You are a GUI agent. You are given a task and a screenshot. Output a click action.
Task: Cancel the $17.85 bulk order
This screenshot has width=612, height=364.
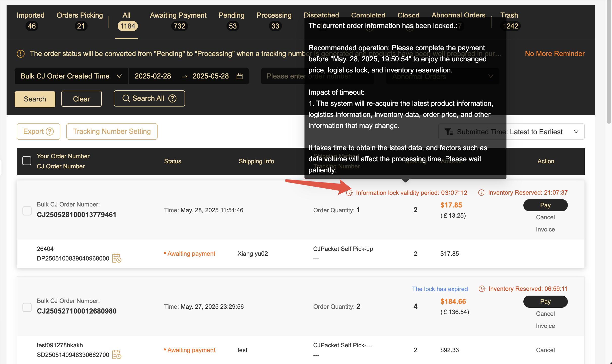coord(545,217)
